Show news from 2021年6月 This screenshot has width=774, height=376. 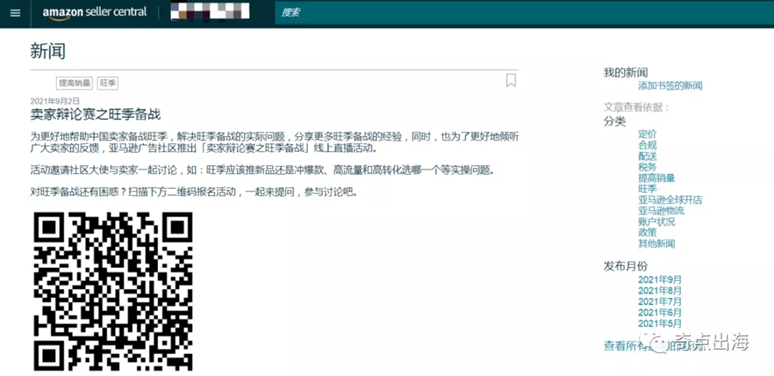(659, 312)
